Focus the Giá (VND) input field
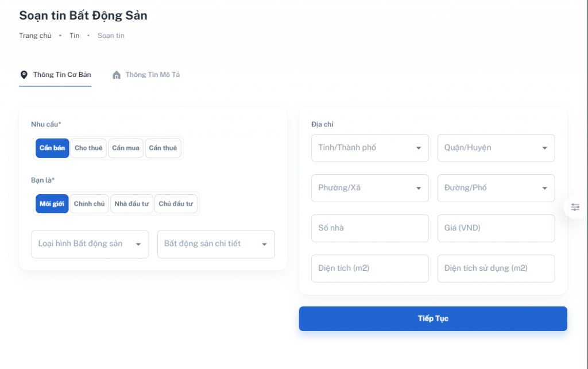 tap(496, 228)
